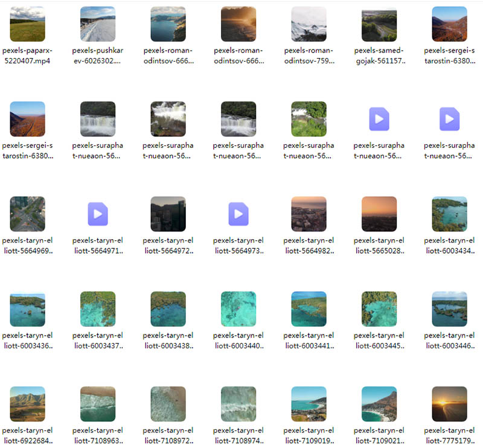Select the dusk cityscape thumbnail for pexels-taryn-elliott-5664982
The width and height of the screenshot is (483, 448).
point(309,214)
